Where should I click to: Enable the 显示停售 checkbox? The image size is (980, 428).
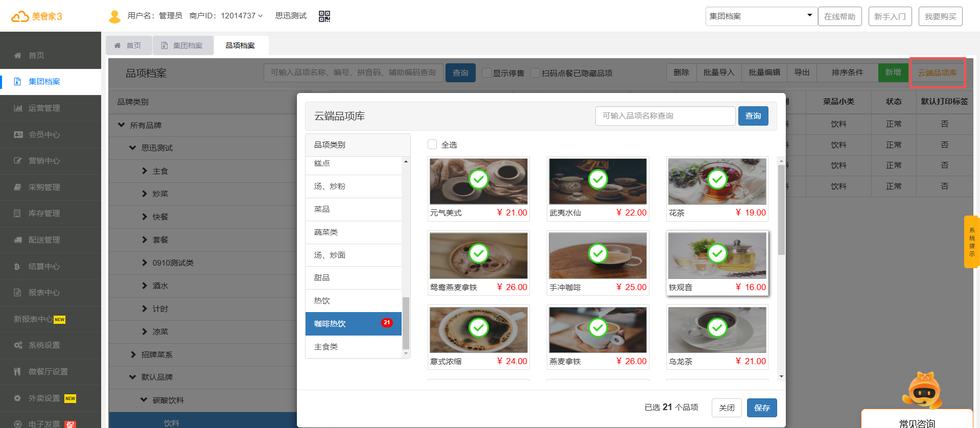(486, 73)
